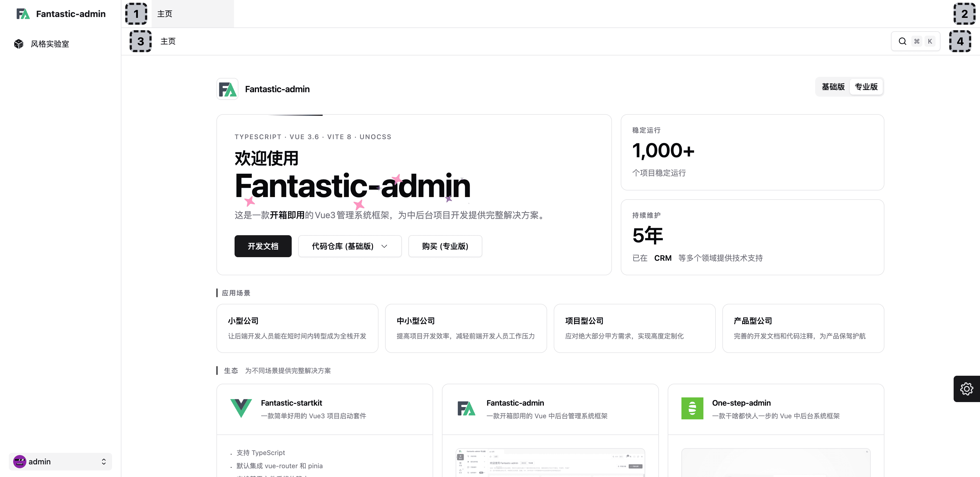This screenshot has height=477, width=980.
Task: Click the Fantastic-admin preview screenshot thumbnail
Action: pos(550,462)
